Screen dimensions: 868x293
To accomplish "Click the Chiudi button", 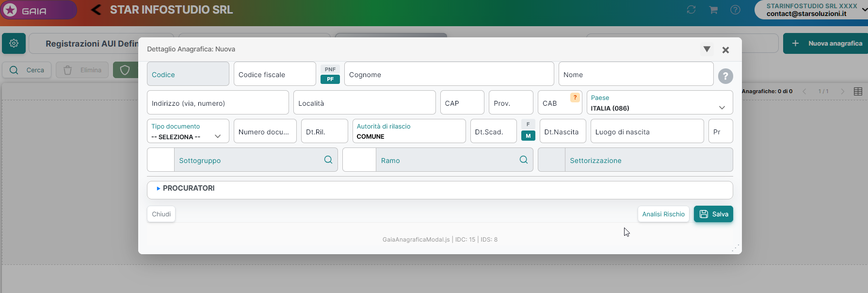I will [x=161, y=214].
